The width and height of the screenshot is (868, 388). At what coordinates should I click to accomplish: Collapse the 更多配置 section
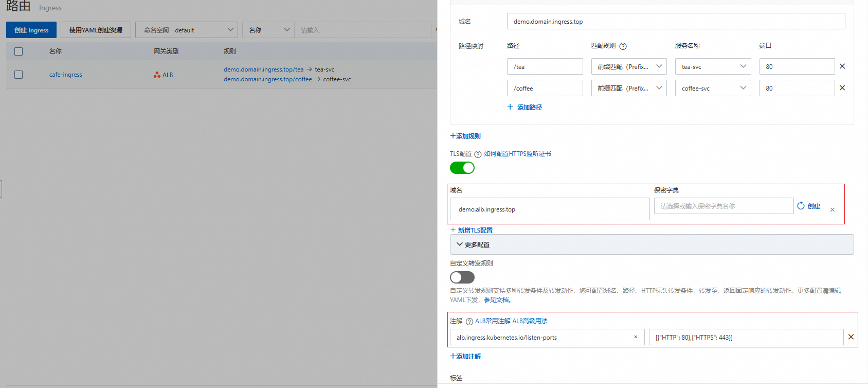click(652, 244)
